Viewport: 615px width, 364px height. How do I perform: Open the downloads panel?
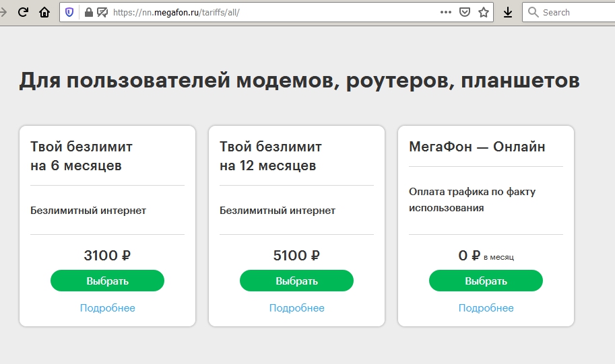(x=508, y=12)
